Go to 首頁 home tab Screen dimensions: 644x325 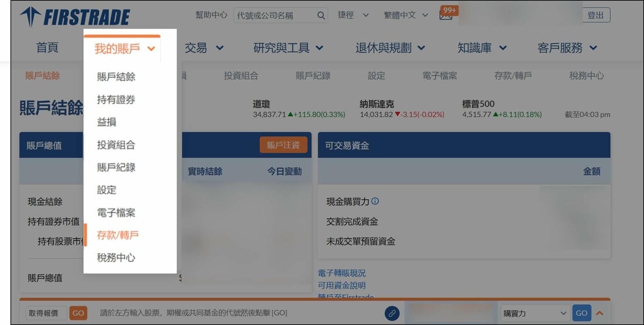click(47, 48)
